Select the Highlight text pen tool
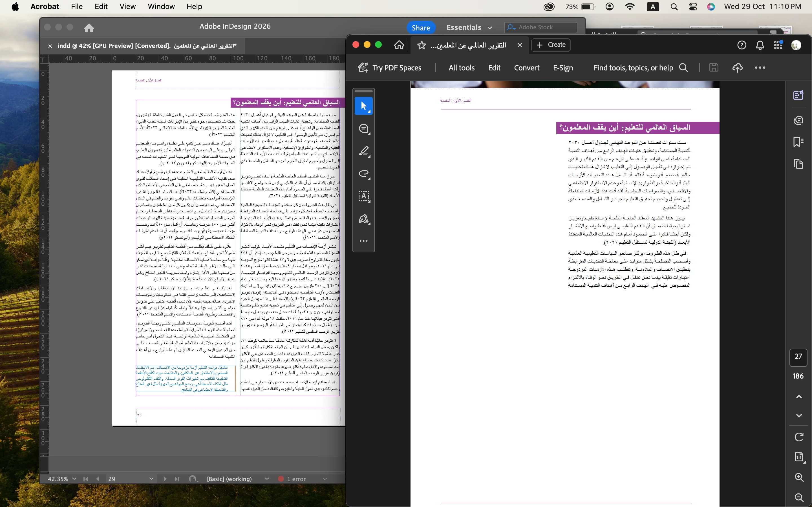This screenshot has width=812, height=507. pos(363,151)
